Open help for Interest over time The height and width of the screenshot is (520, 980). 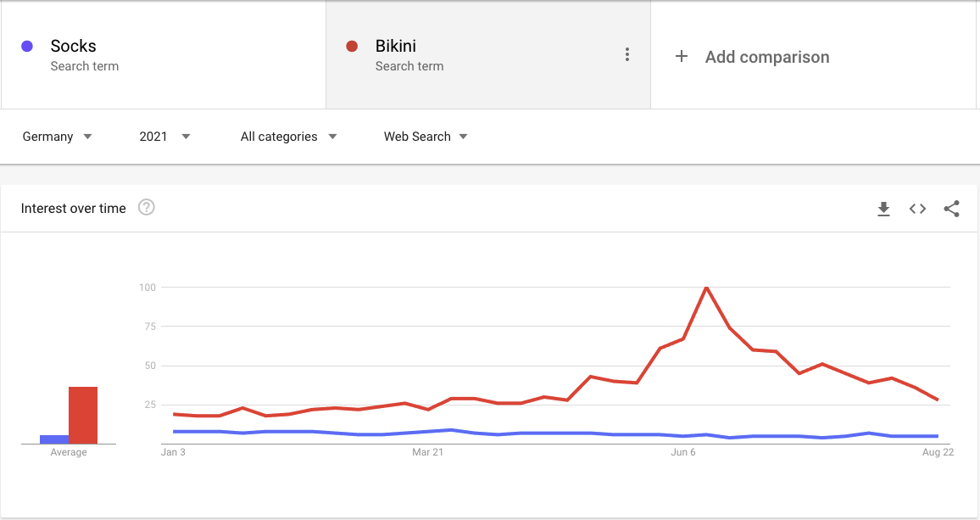tap(147, 207)
